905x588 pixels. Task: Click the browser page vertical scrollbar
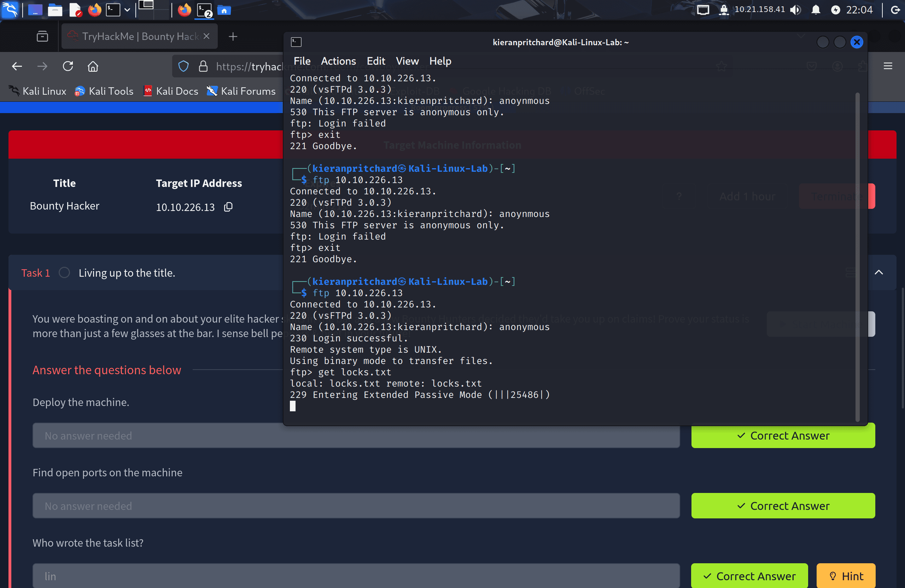(x=903, y=348)
